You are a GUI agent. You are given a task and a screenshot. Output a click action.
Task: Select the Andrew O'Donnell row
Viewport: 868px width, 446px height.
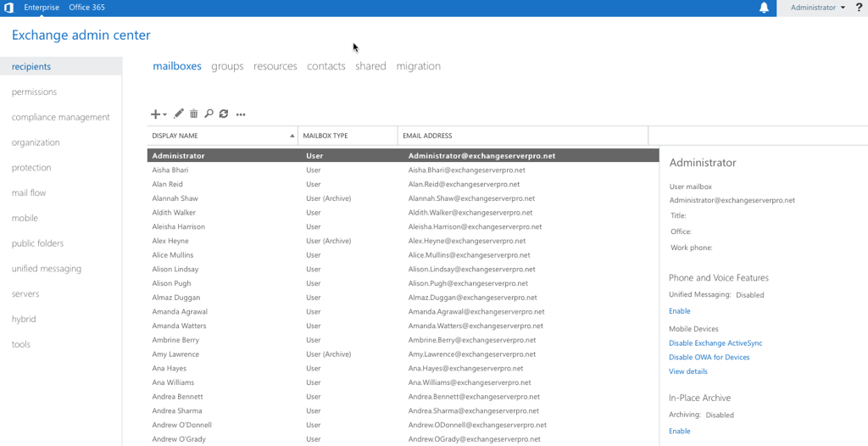(x=403, y=425)
